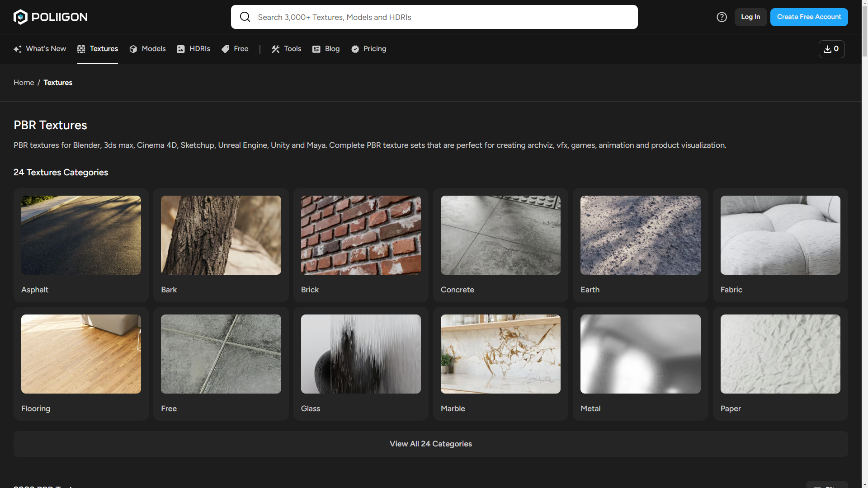Click the Glass category label
868x488 pixels.
coord(311,408)
